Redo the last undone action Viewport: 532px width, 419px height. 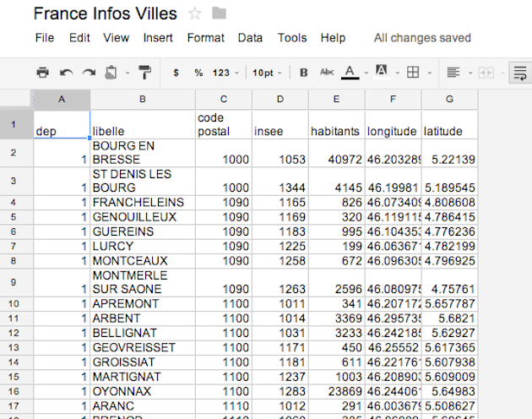88,73
